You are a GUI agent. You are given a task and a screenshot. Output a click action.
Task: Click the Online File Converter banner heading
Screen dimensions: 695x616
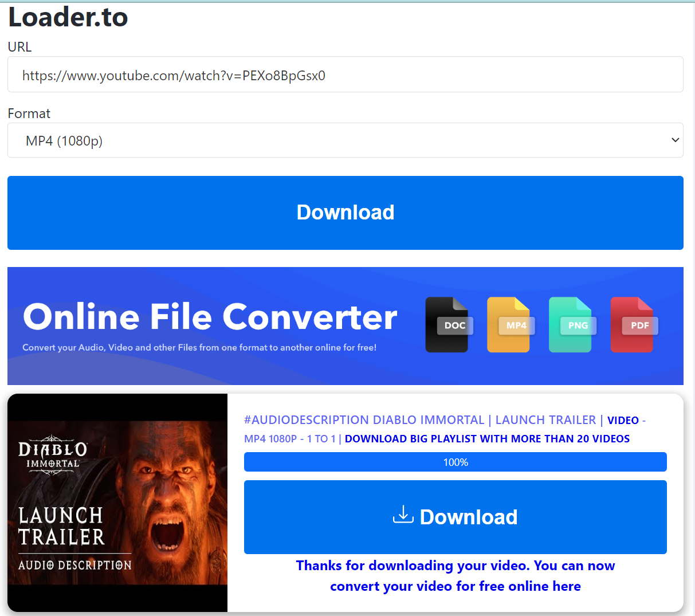coord(210,317)
